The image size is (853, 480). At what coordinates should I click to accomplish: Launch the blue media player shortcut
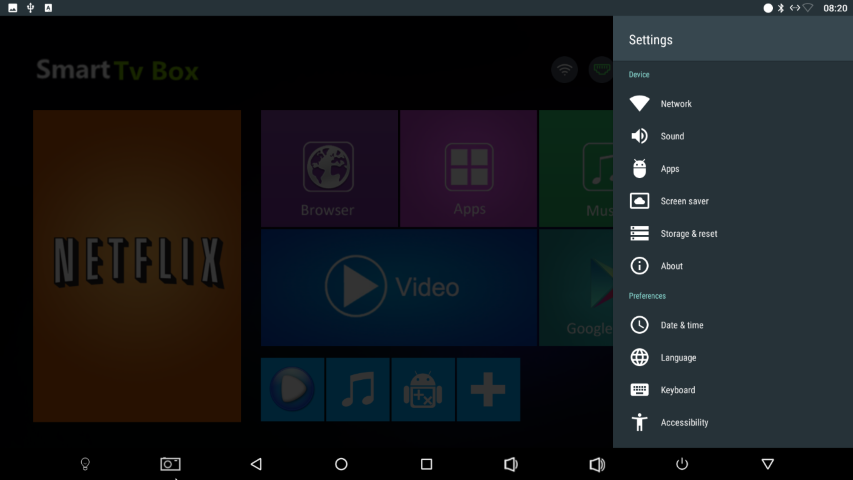(293, 390)
